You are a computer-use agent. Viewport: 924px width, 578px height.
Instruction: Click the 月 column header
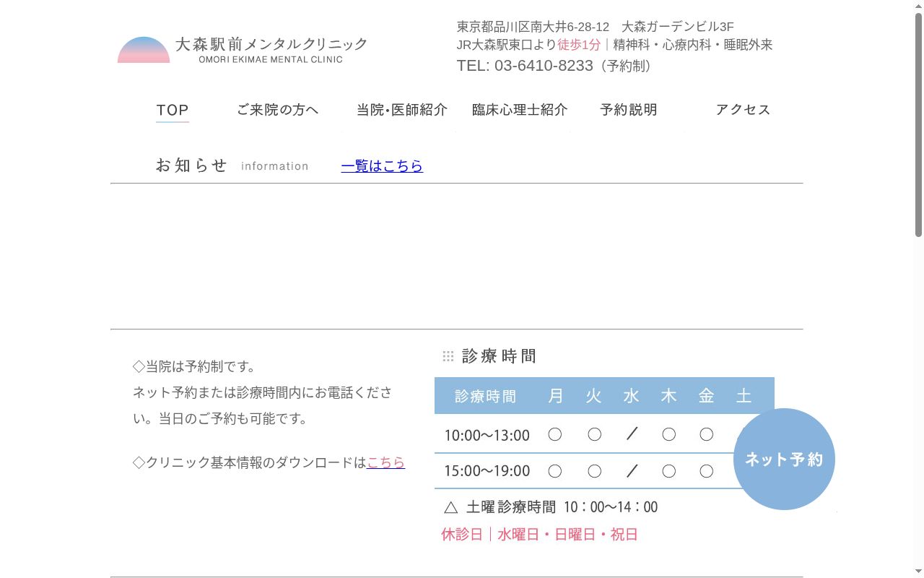click(555, 396)
